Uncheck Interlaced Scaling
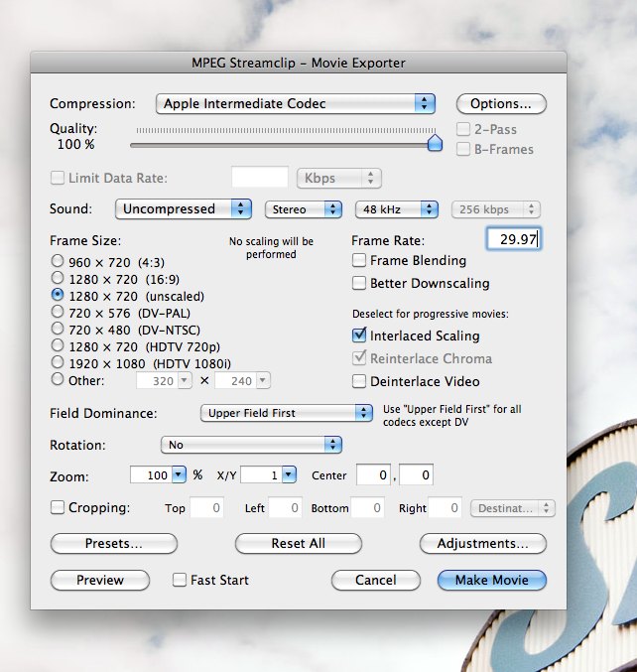This screenshot has width=637, height=672. pos(359,336)
